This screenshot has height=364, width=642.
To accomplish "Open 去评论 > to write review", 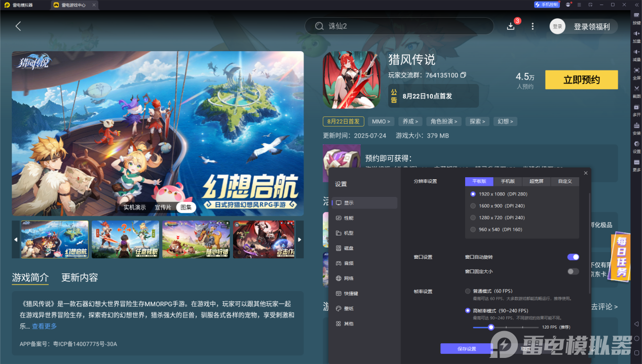I will tap(605, 307).
